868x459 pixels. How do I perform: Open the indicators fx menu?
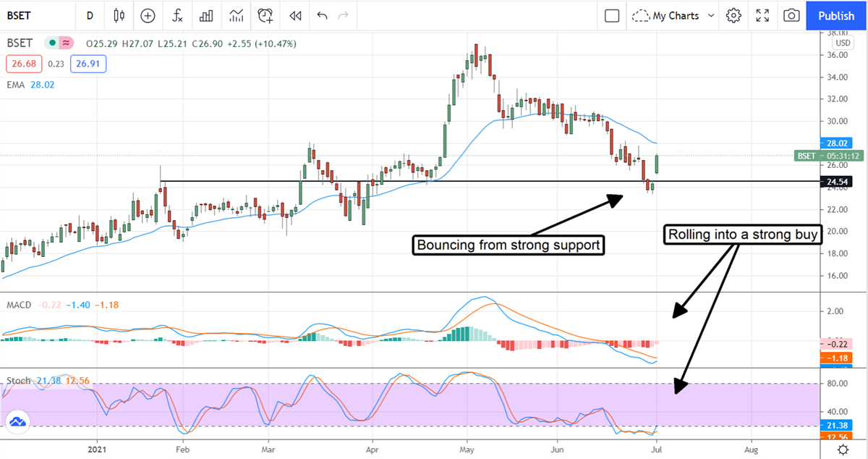coord(176,15)
